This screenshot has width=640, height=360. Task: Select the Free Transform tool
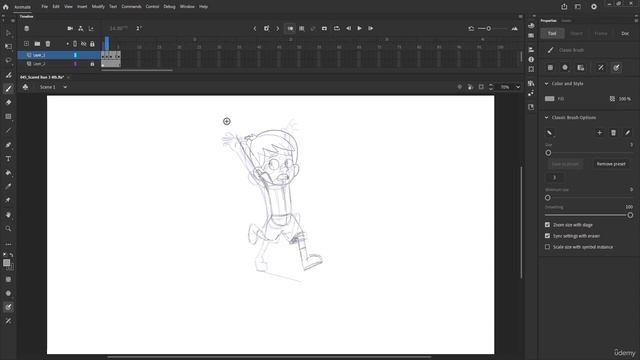pyautogui.click(x=8, y=47)
